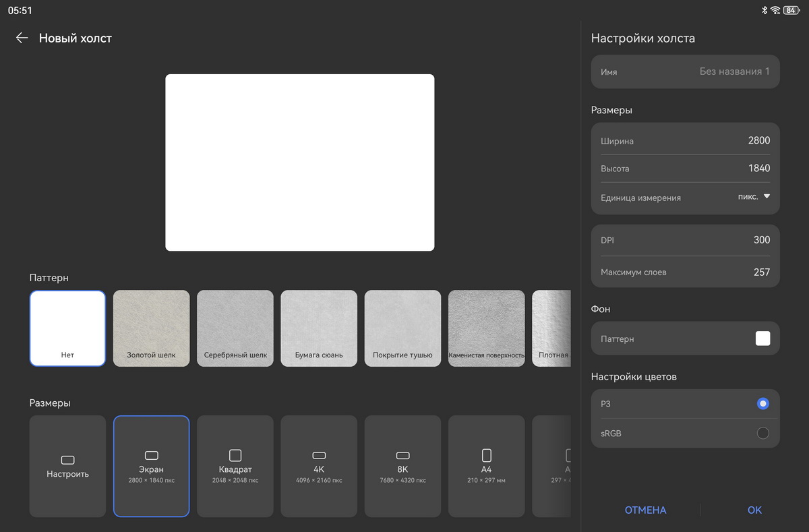Screen dimensions: 809x532
Task: Choose the Квадрат 2048 × 2048 preset
Action: [x=235, y=466]
